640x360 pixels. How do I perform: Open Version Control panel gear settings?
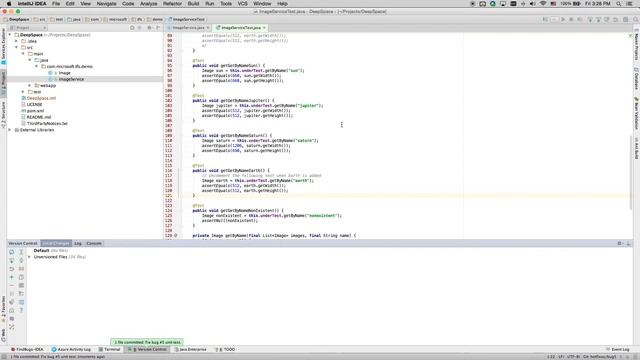pos(620,243)
